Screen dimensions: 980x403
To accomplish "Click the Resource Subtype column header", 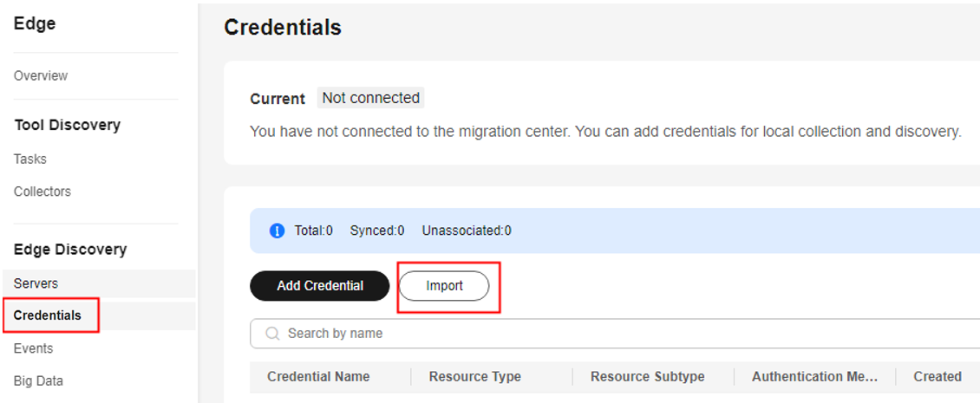I will (x=648, y=377).
